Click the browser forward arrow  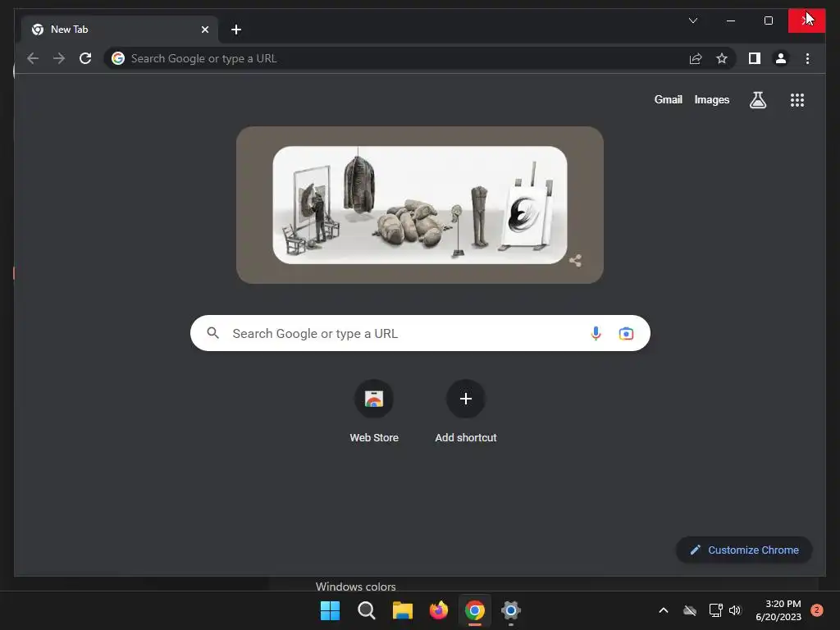59,58
